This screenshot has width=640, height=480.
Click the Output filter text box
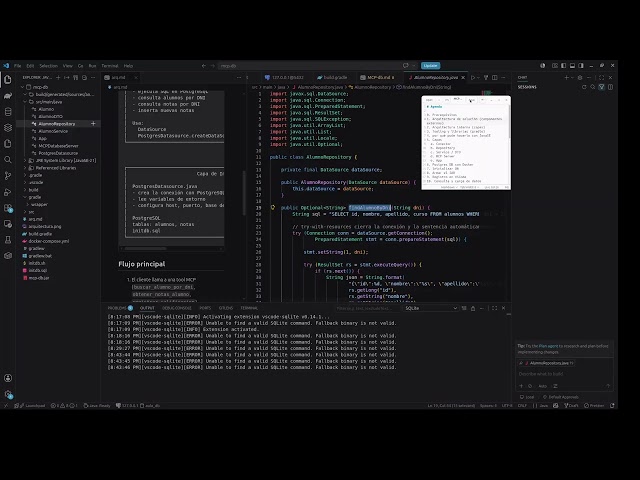[367, 308]
